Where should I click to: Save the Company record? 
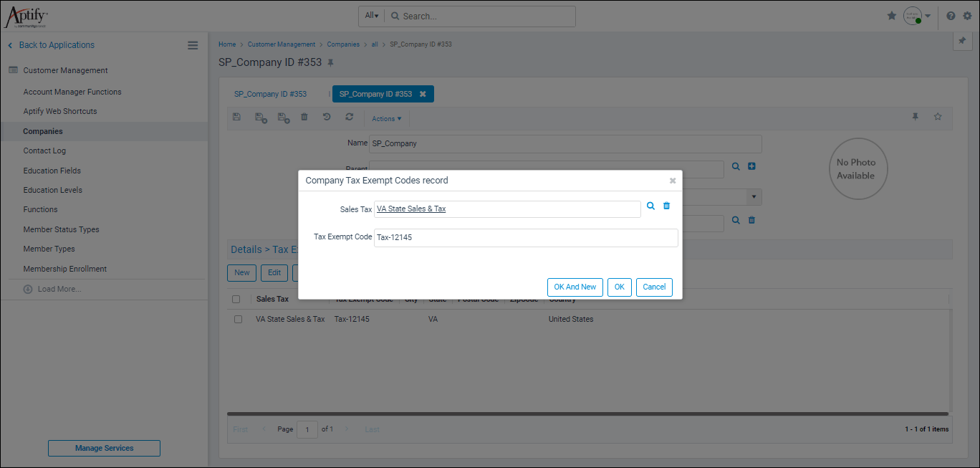236,117
